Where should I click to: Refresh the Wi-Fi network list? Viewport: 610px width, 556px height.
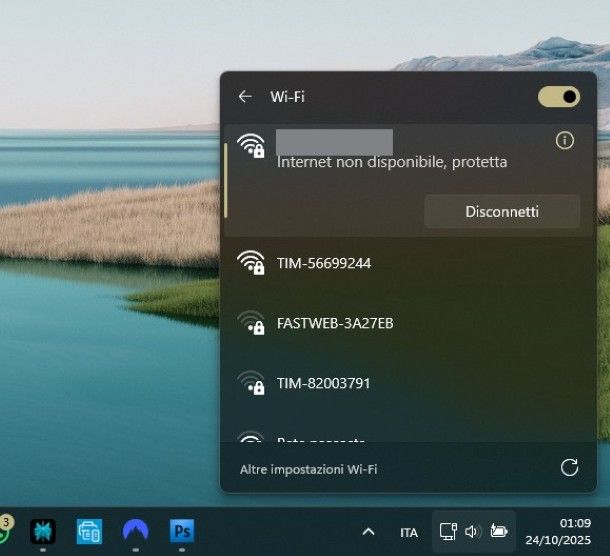tap(569, 467)
